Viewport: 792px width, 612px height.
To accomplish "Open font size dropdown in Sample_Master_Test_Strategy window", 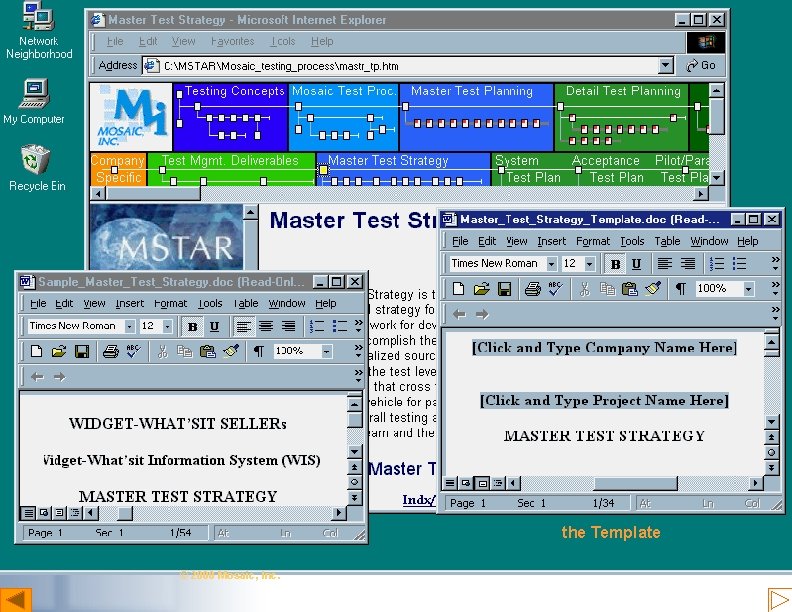I will tap(167, 326).
